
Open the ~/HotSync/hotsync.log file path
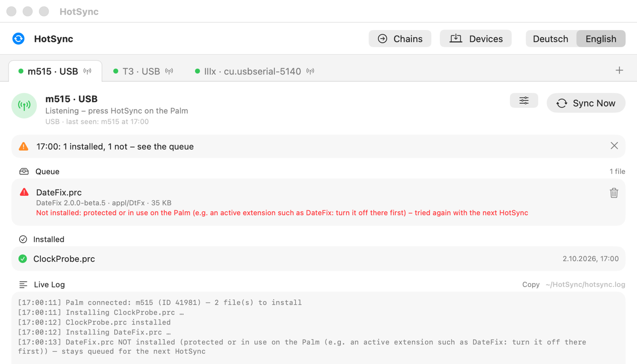click(585, 284)
